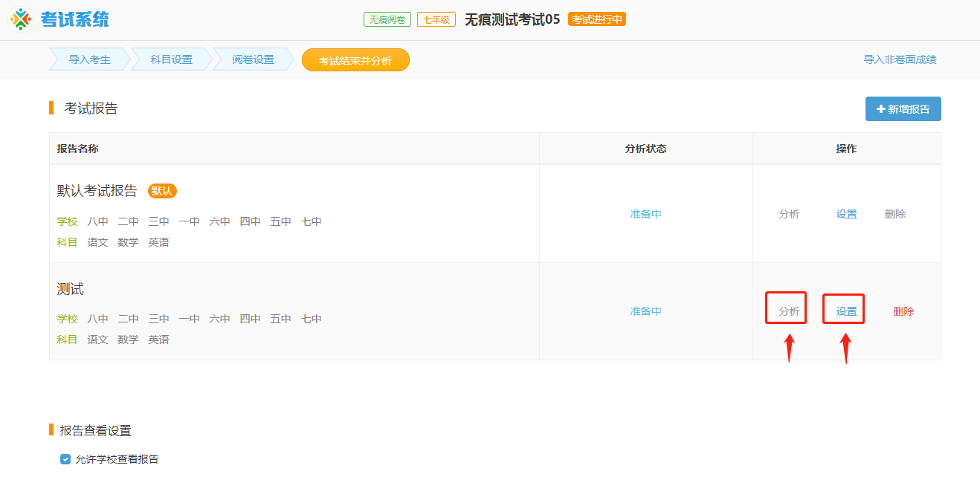Run 分析 for the 测试 report
This screenshot has width=980, height=477.
[x=790, y=311]
